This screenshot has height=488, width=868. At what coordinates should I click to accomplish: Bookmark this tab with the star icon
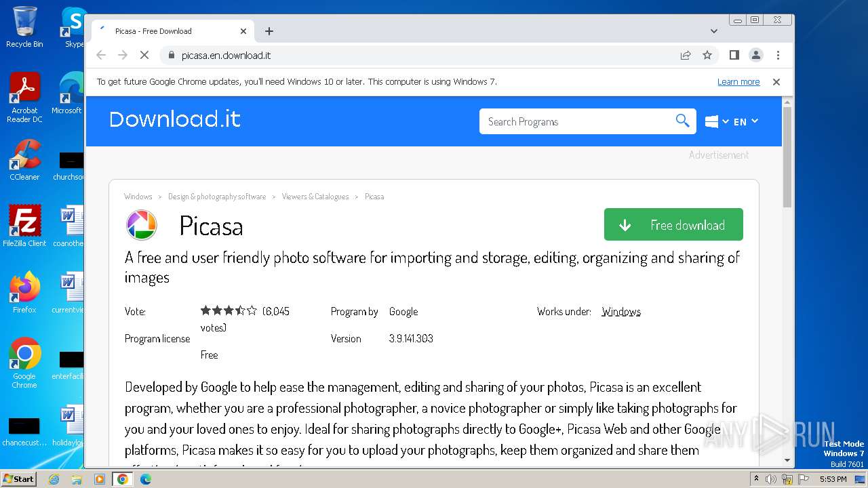click(x=707, y=56)
